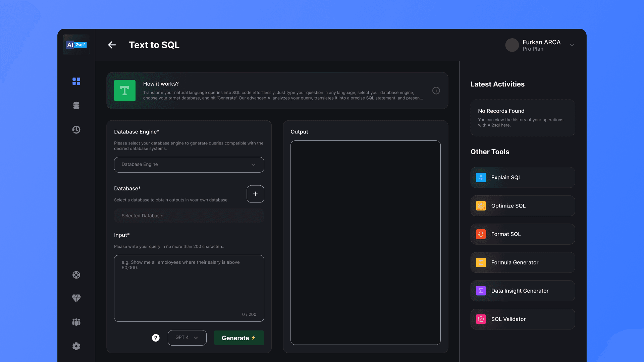
Task: Click the back arrow next to Text to SQL
Action: point(112,45)
